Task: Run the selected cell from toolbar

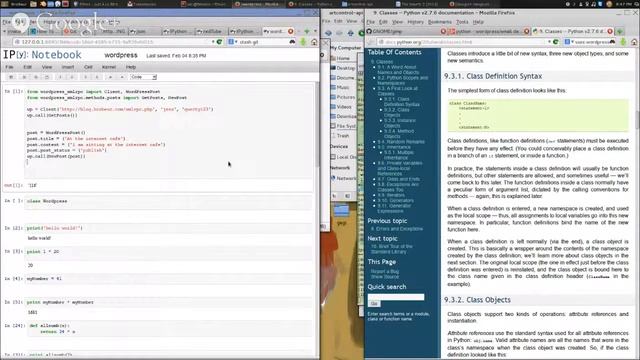Action: (x=110, y=77)
